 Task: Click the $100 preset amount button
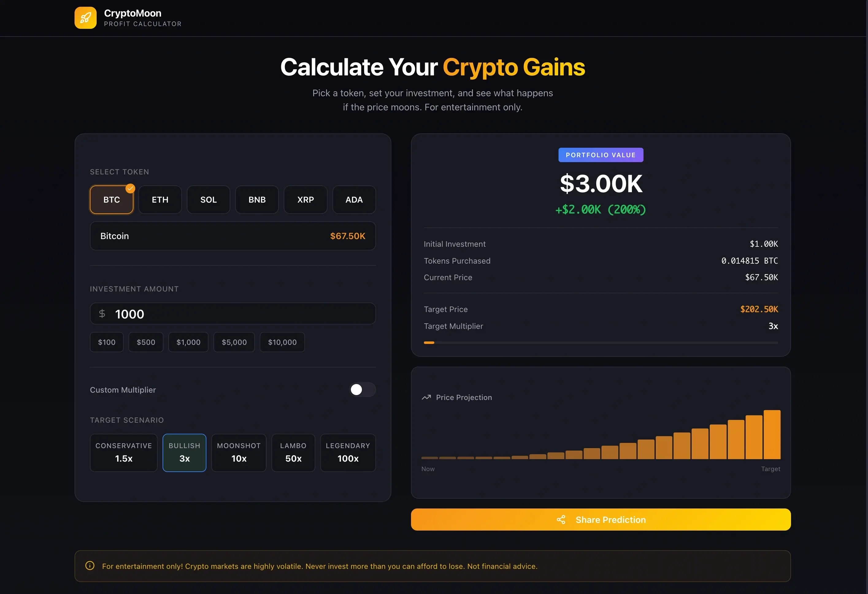coord(107,342)
